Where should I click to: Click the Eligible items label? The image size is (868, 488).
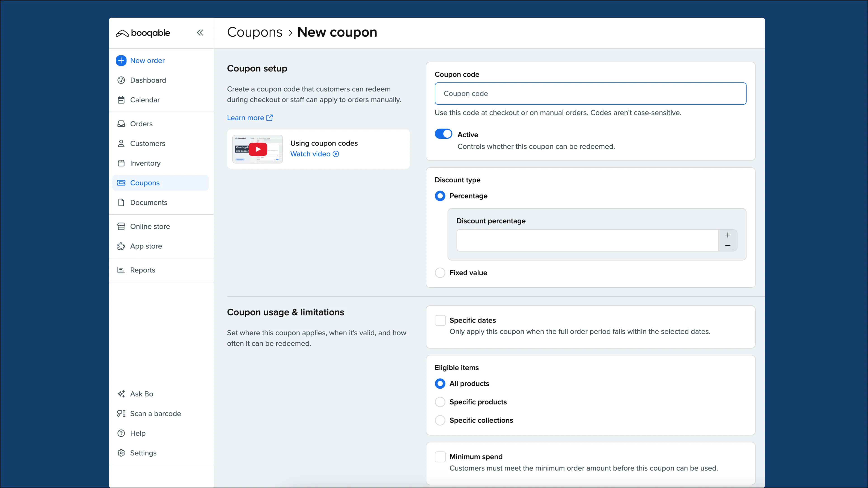click(457, 368)
